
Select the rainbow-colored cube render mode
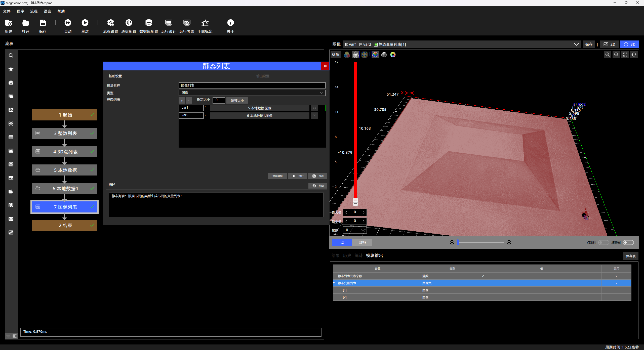(x=375, y=55)
